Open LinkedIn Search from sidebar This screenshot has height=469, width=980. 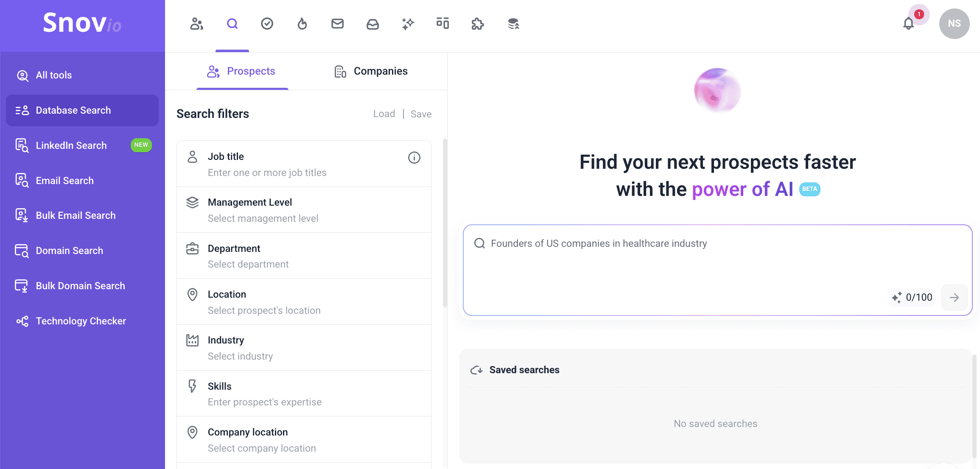point(71,145)
